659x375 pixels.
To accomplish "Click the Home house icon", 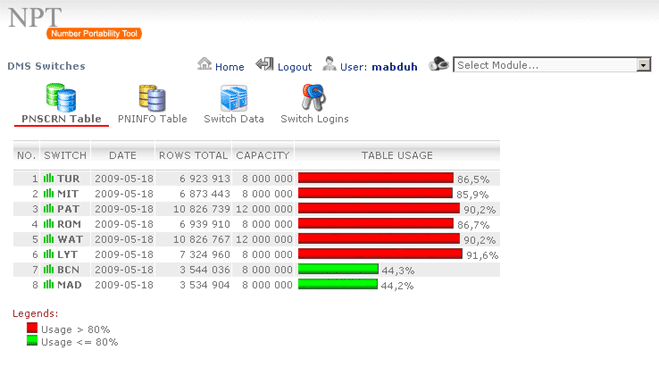I will pyautogui.click(x=205, y=64).
